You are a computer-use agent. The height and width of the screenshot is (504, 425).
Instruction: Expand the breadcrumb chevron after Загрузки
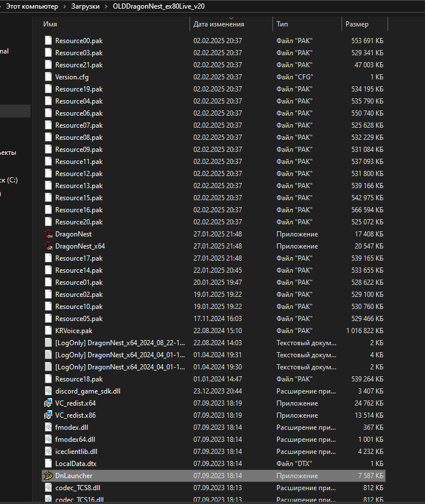point(106,6)
